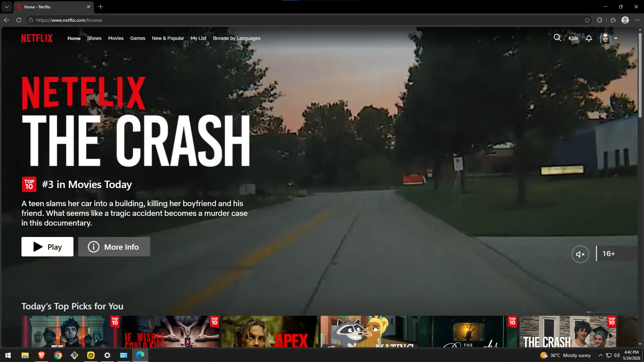Click the 16+ maturity rating label

[608, 254]
